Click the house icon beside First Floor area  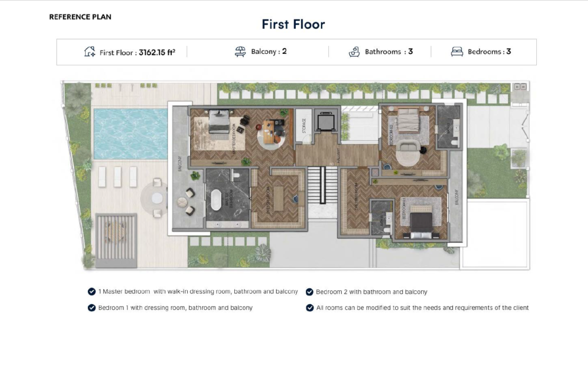pos(90,52)
